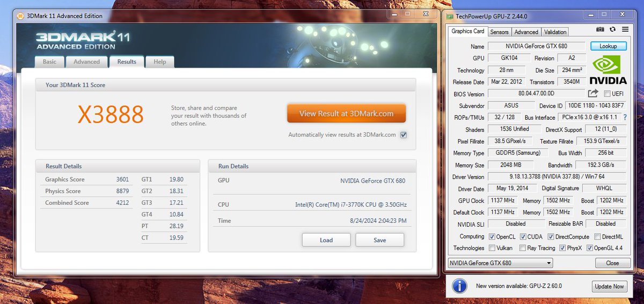Click the 3DMark 11 title bar icon
Viewport: 644px width, 304px height.
[20, 16]
